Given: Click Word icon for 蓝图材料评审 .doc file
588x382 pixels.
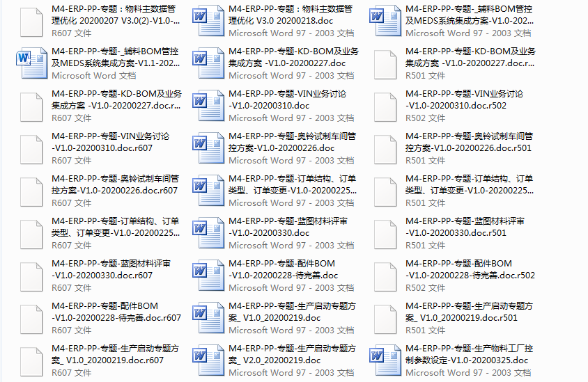Looking at the screenshot, I should (x=208, y=234).
